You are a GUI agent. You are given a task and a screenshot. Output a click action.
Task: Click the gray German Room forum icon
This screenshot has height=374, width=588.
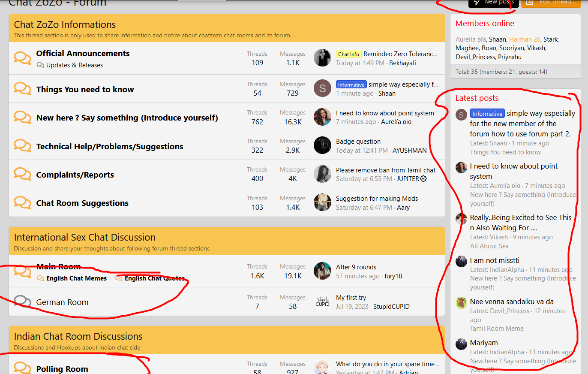tap(22, 302)
